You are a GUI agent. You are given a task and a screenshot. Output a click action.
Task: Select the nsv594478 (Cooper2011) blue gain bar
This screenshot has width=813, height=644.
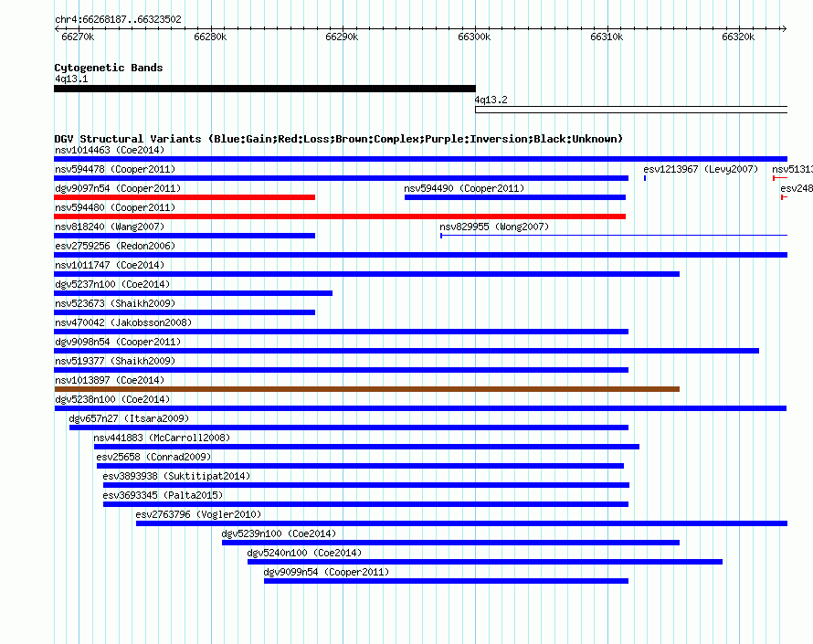tap(341, 178)
